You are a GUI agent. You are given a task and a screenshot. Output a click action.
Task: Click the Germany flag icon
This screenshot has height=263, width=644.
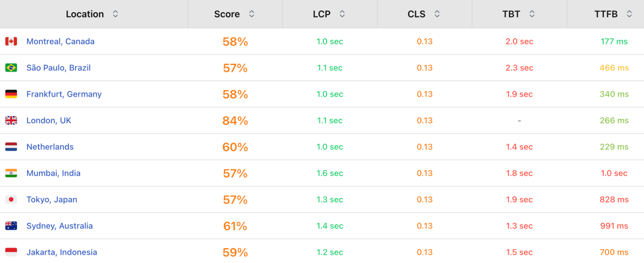click(11, 94)
